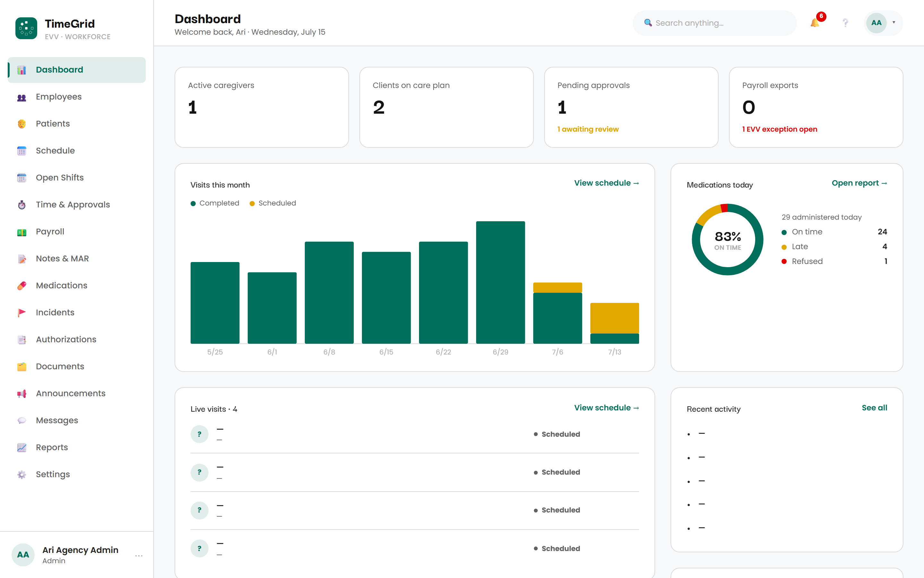Open Settings from the sidebar
924x578 pixels.
(x=77, y=474)
